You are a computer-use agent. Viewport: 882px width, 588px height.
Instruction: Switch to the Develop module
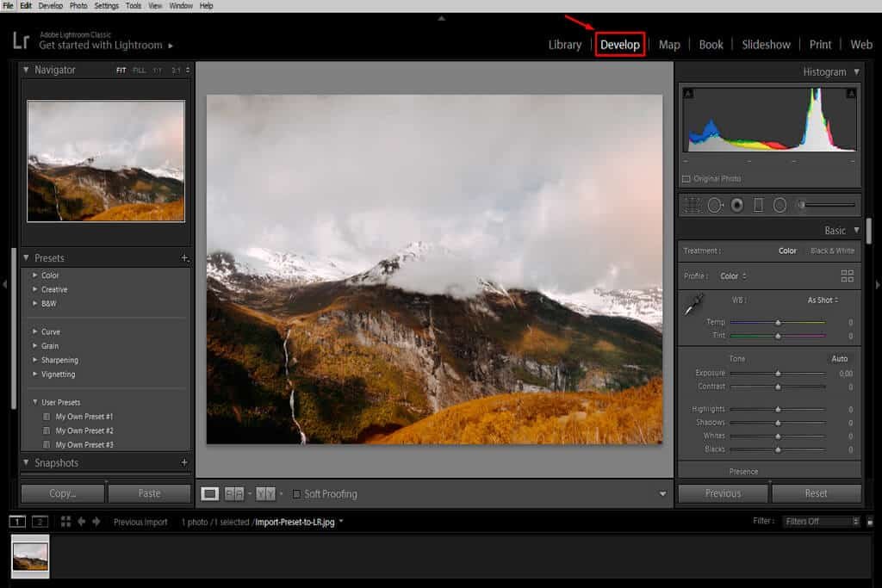pyautogui.click(x=620, y=45)
